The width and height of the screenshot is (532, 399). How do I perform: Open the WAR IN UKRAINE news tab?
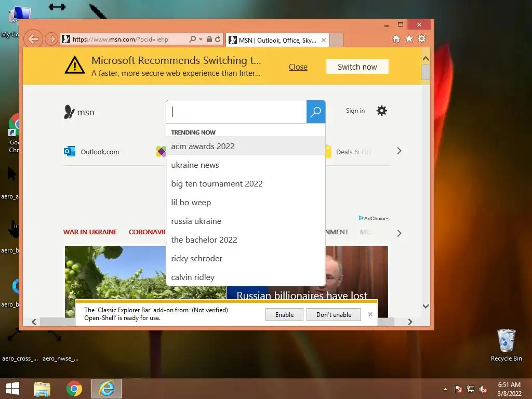[x=90, y=232]
